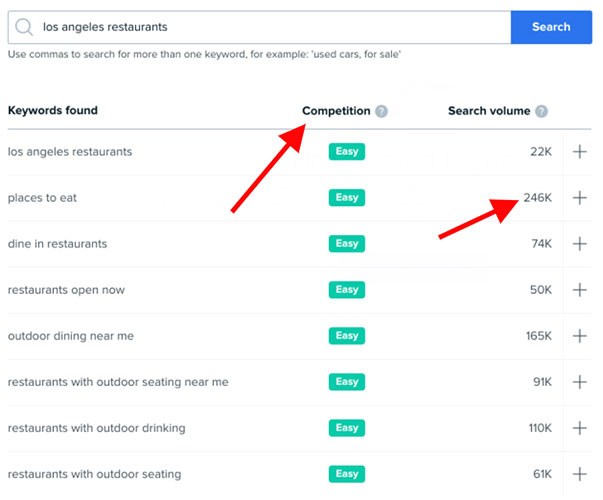Click the Easy badge in the 110K row
The image size is (603, 500).
[346, 428]
